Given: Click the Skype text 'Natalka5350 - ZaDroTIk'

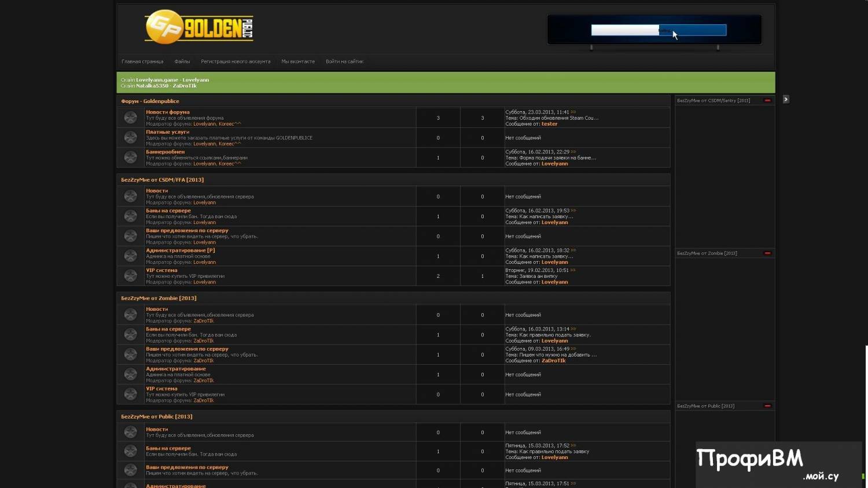Looking at the screenshot, I should pos(166,86).
